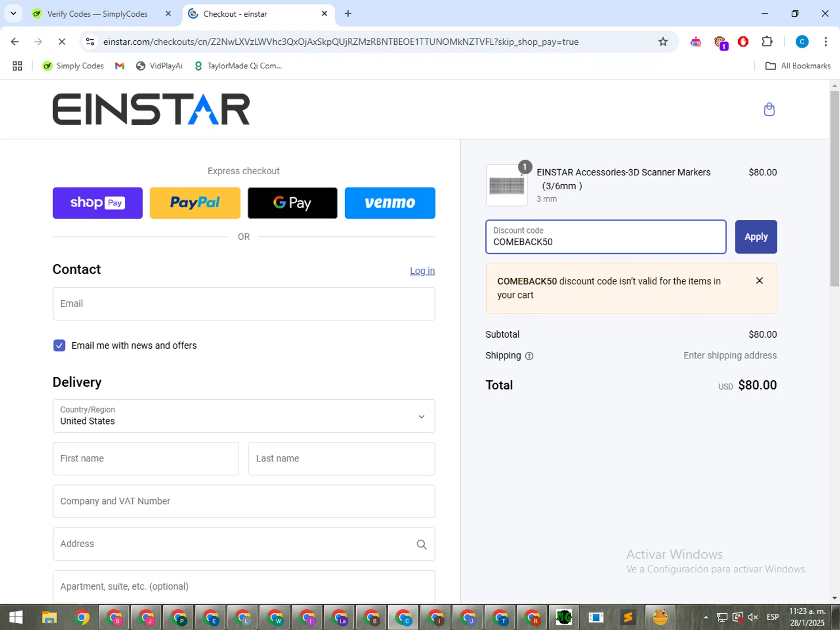The height and width of the screenshot is (630, 840).
Task: Choose Venmo express checkout
Action: (x=390, y=203)
